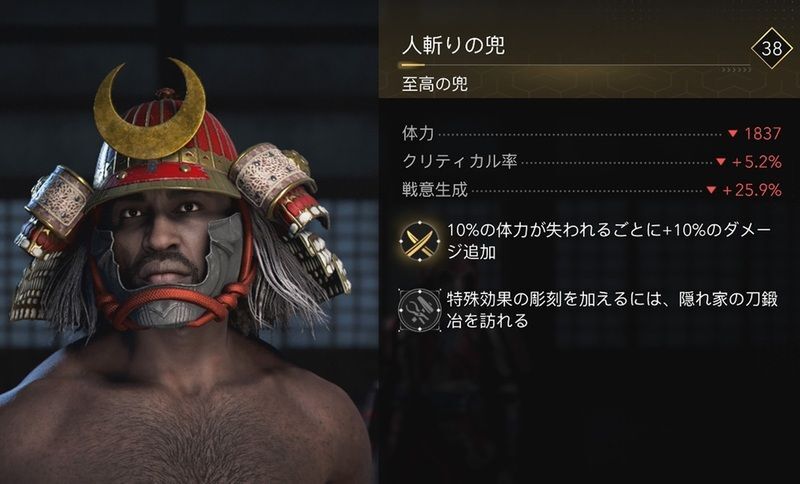Click the 1837 health value
800x484 pixels.
(763, 134)
